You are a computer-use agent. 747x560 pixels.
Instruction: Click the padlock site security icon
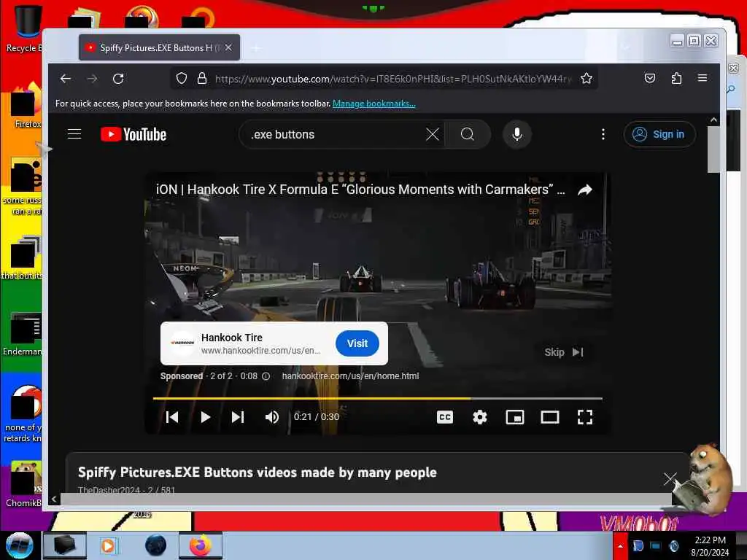pyautogui.click(x=202, y=78)
